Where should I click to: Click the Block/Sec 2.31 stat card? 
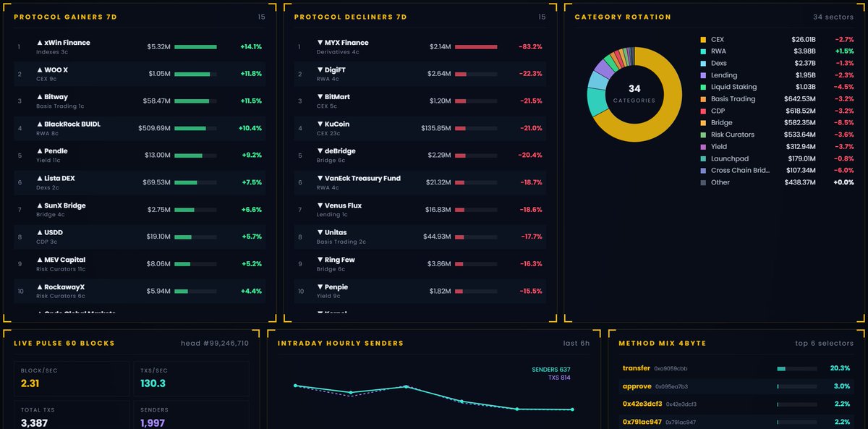pyautogui.click(x=72, y=378)
